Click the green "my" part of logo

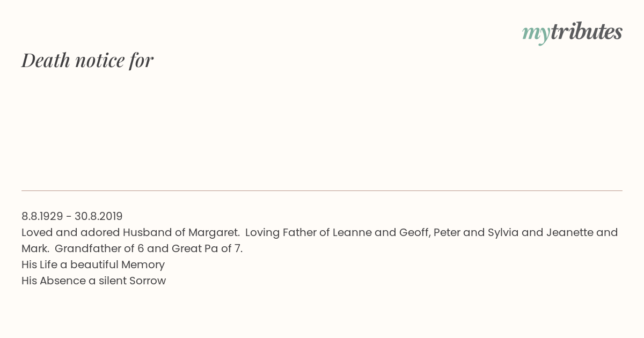[536, 34]
